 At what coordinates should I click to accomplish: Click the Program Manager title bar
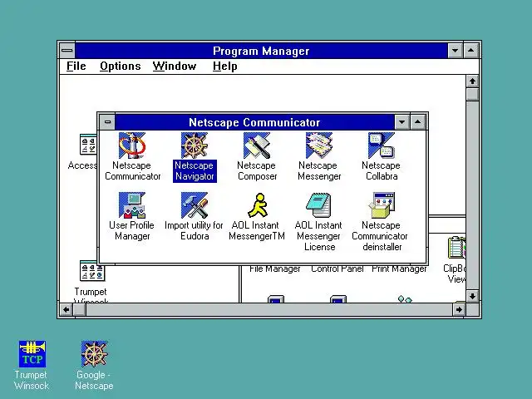(261, 51)
